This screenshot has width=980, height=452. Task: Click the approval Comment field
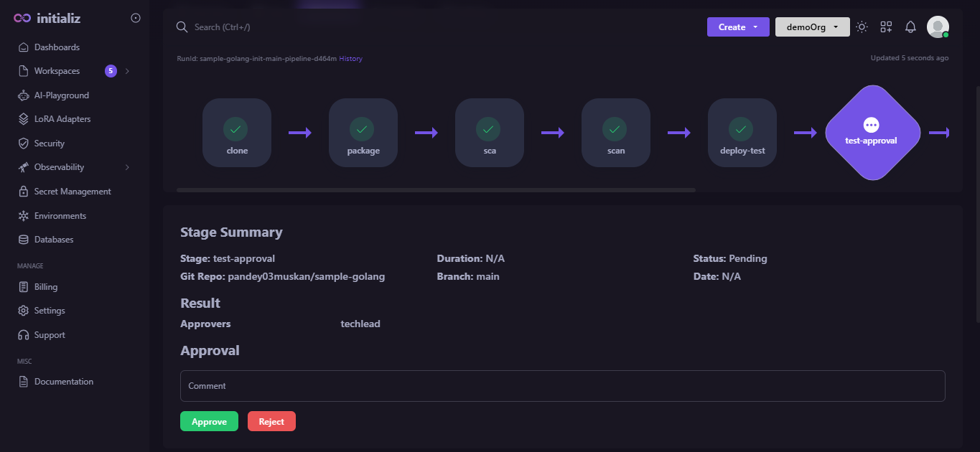(563, 386)
